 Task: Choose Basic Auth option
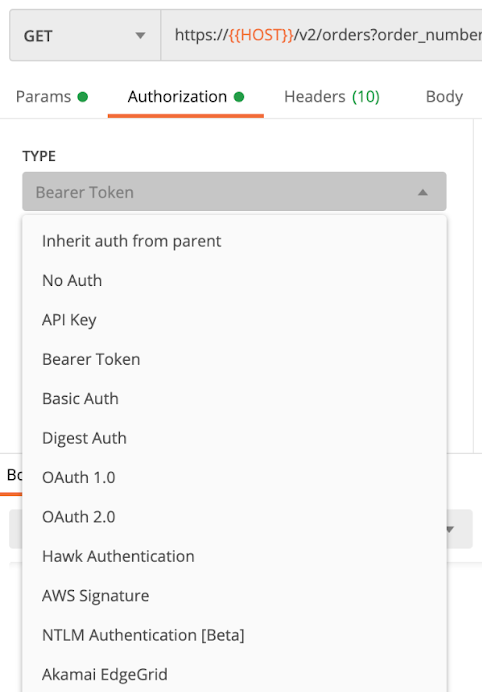click(234, 399)
